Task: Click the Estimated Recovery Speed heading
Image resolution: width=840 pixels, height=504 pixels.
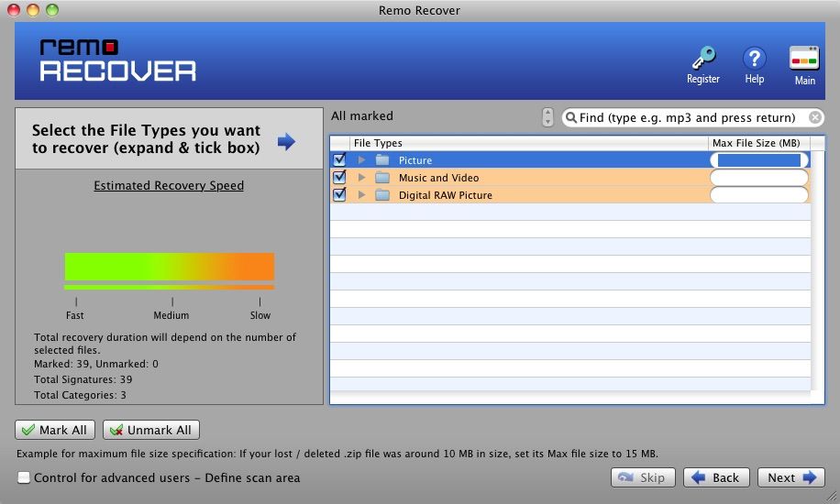Action: [x=169, y=185]
